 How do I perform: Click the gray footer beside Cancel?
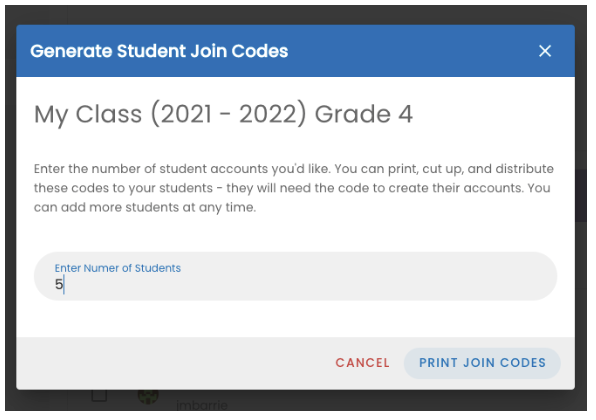point(175,363)
